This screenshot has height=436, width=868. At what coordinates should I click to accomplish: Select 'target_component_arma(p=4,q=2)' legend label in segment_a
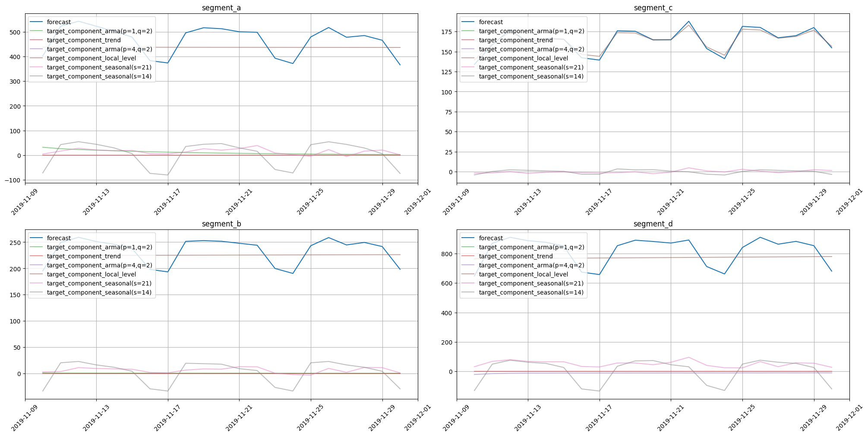[x=99, y=49]
